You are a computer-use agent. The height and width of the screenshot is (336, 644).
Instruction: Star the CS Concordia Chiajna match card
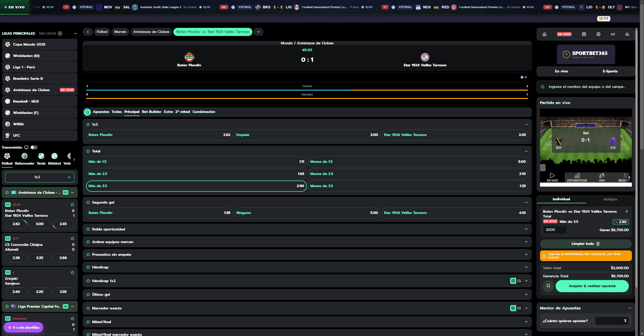tap(72, 239)
